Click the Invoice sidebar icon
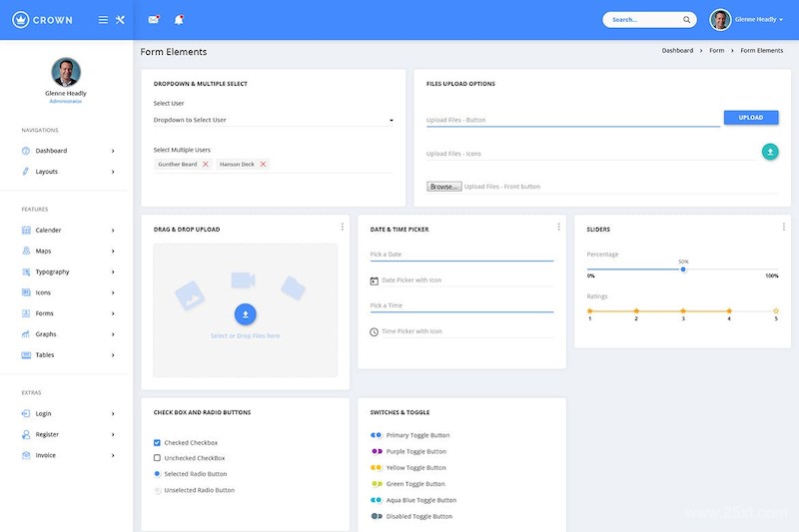This screenshot has width=799, height=532. tap(26, 455)
